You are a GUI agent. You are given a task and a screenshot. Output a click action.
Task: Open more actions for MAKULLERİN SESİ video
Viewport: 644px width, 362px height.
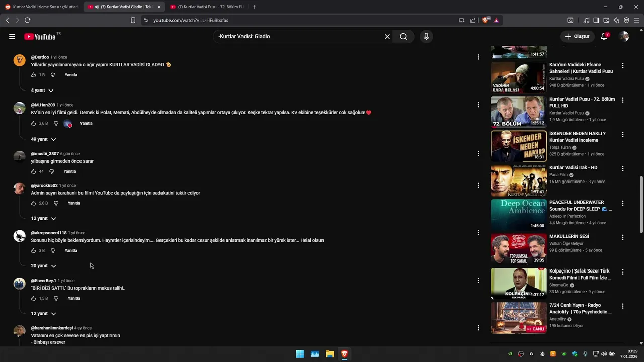coord(623,237)
